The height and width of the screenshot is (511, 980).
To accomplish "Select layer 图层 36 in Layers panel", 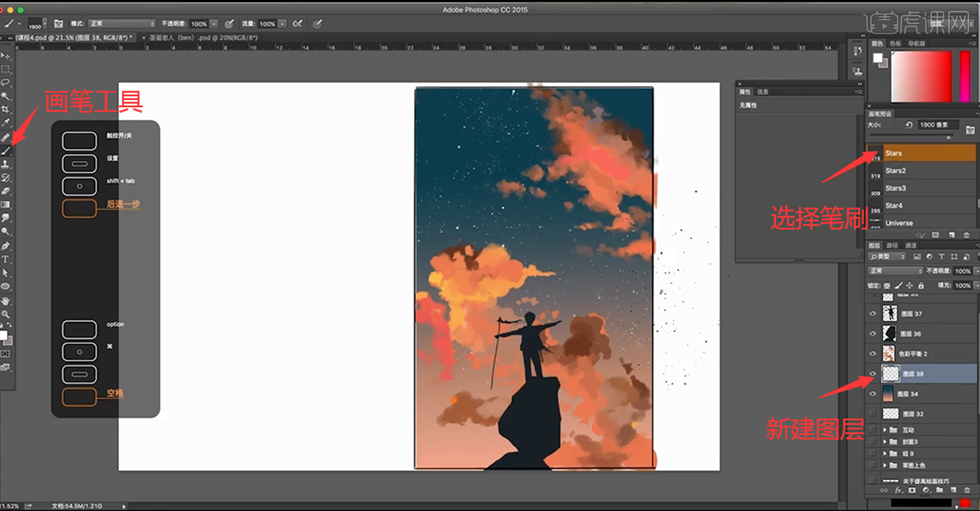I will tap(922, 334).
